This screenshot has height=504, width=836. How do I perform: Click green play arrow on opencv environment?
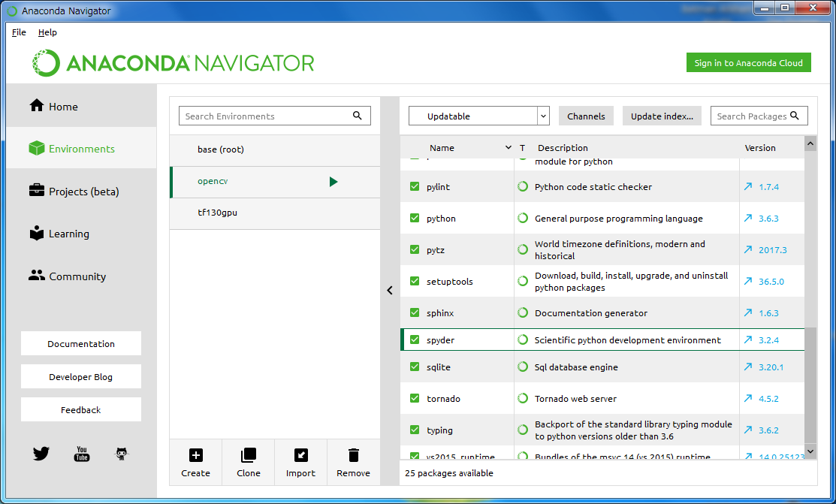(x=333, y=182)
